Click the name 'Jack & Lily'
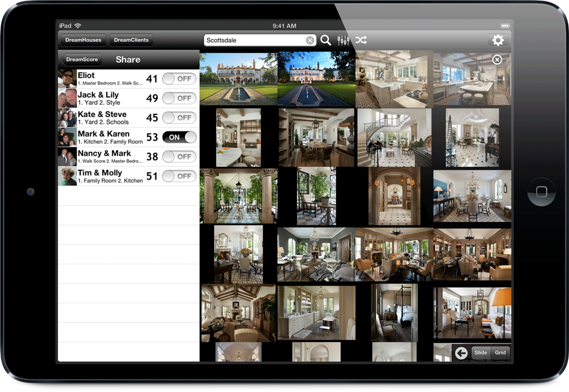 [x=98, y=95]
